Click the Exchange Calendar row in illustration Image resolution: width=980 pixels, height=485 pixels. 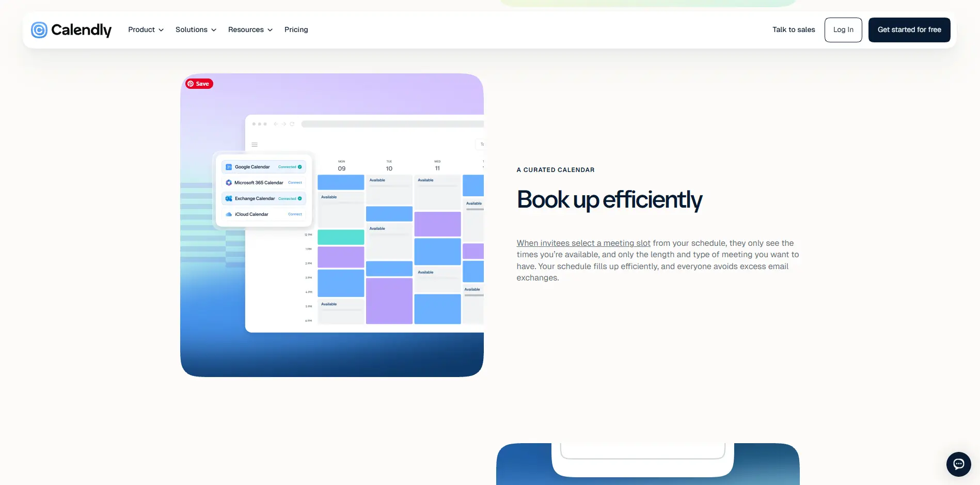[264, 198]
